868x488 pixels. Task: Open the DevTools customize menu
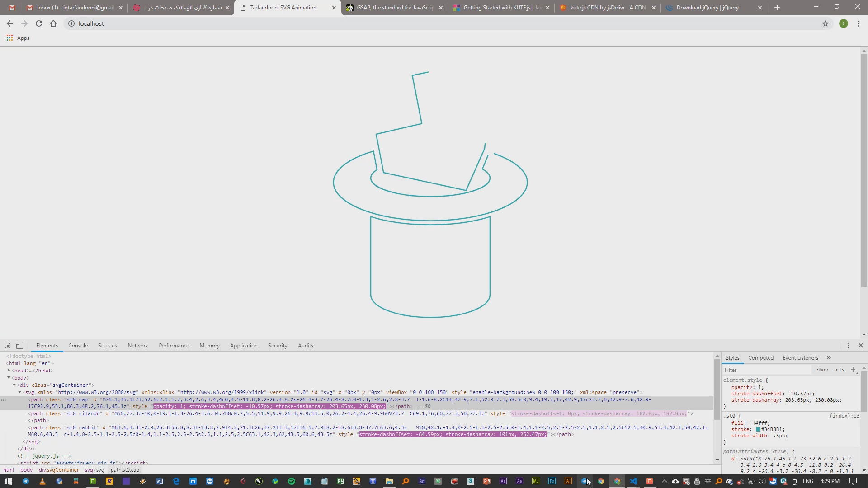tap(848, 346)
